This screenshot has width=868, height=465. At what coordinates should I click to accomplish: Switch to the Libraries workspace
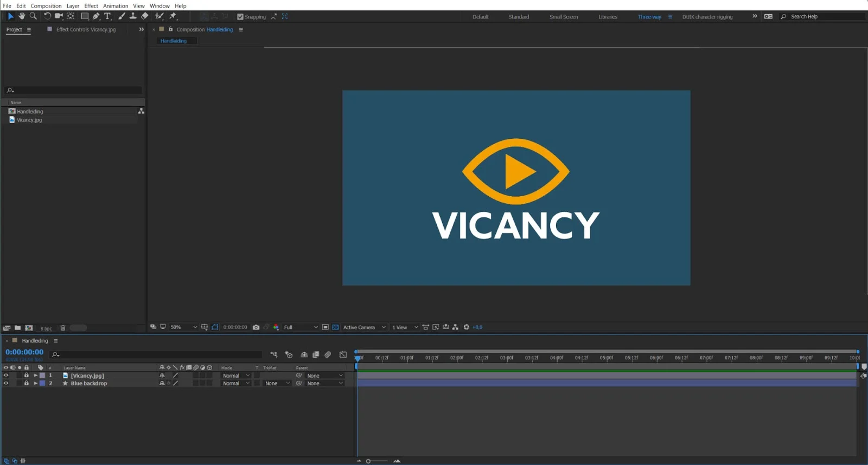(608, 17)
